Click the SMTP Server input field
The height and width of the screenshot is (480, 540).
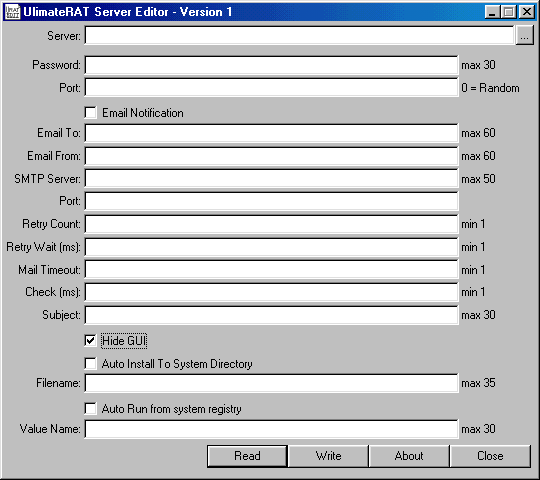tap(271, 178)
